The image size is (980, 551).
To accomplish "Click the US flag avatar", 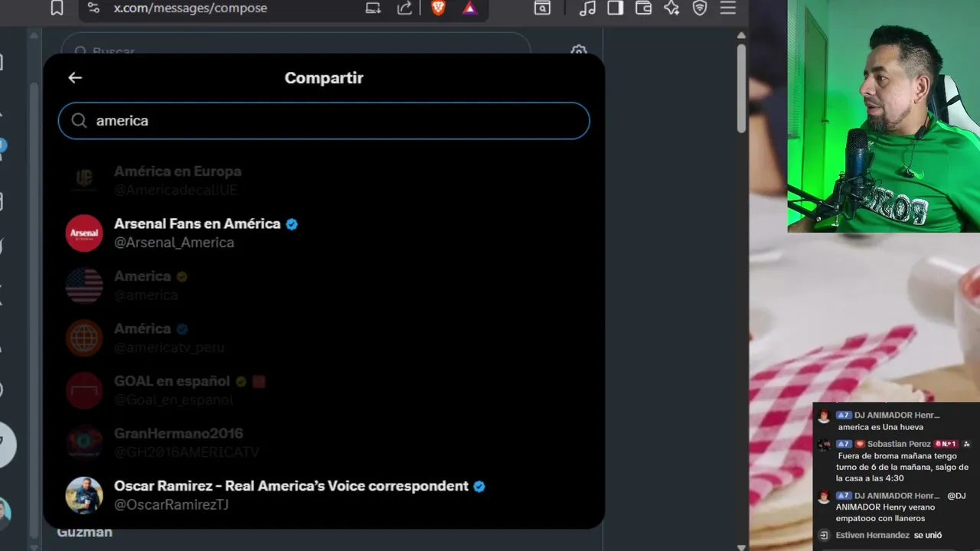I will click(84, 285).
